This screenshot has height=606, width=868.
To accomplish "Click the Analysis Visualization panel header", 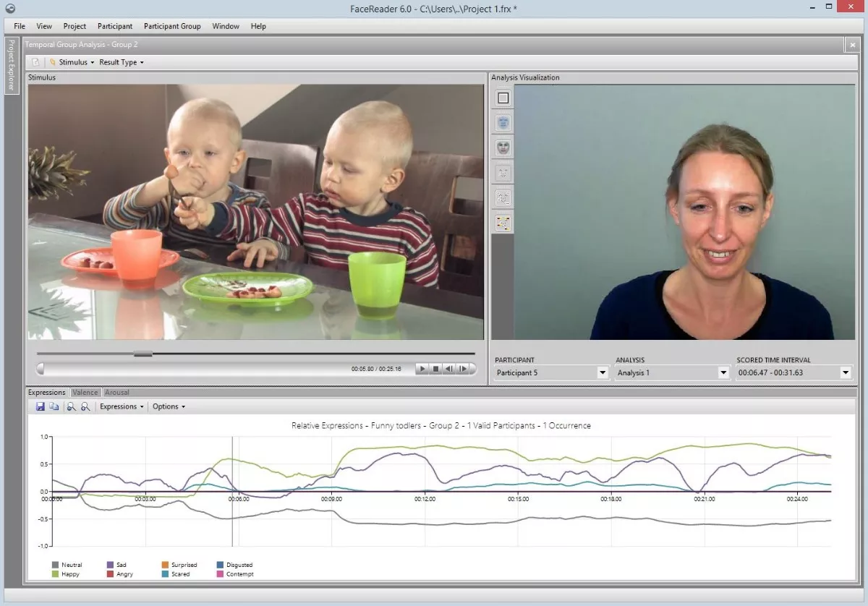I will [x=525, y=77].
